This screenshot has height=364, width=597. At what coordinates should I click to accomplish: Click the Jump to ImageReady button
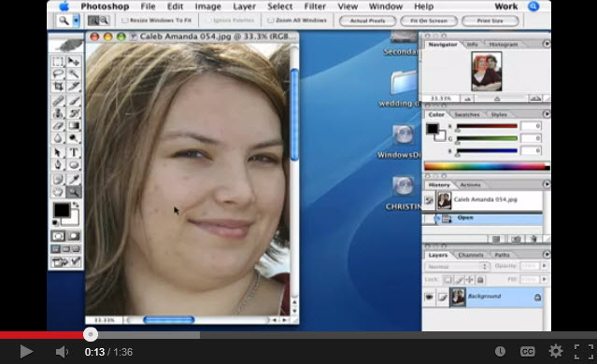pyautogui.click(x=66, y=262)
